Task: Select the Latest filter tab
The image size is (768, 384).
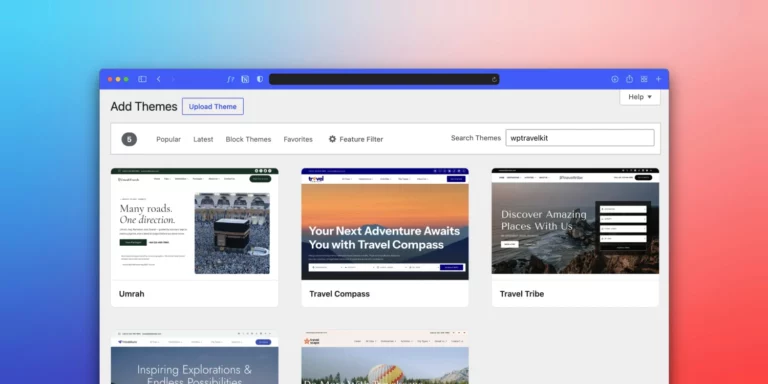Action: click(203, 139)
